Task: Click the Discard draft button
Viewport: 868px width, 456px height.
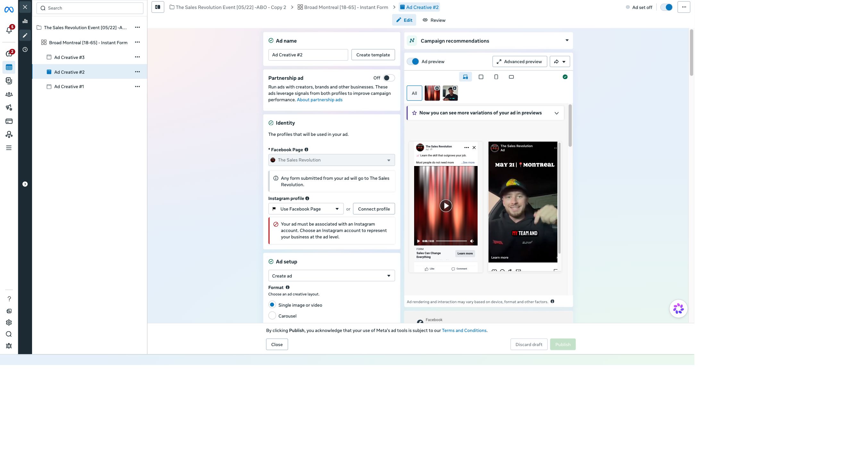Action: click(529, 344)
